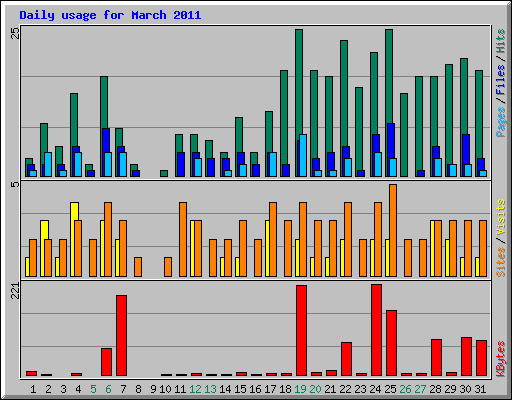This screenshot has width=512, height=400.
Task: Select weekend day 27 label
Action: (420, 389)
